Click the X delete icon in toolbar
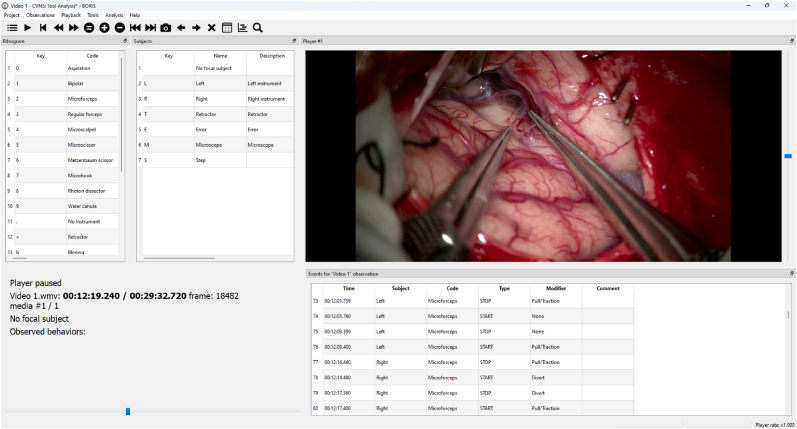 [x=212, y=28]
